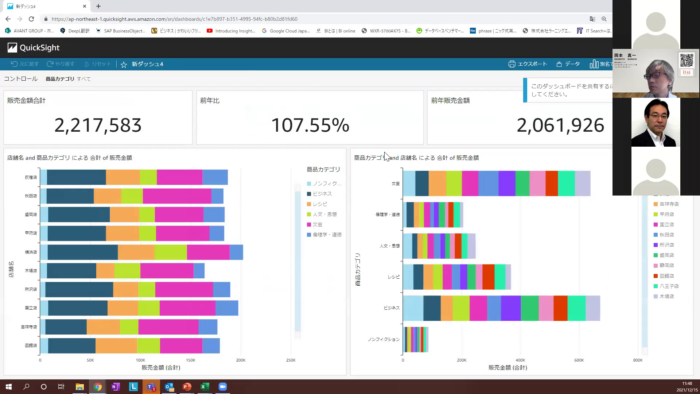This screenshot has height=394, width=700.
Task: Click the magenta segment of 秋田店 bar
Action: point(177,196)
